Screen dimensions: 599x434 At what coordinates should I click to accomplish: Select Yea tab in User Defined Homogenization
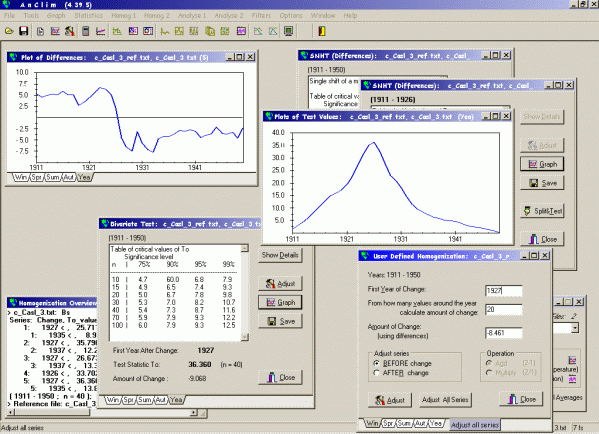coord(436,423)
